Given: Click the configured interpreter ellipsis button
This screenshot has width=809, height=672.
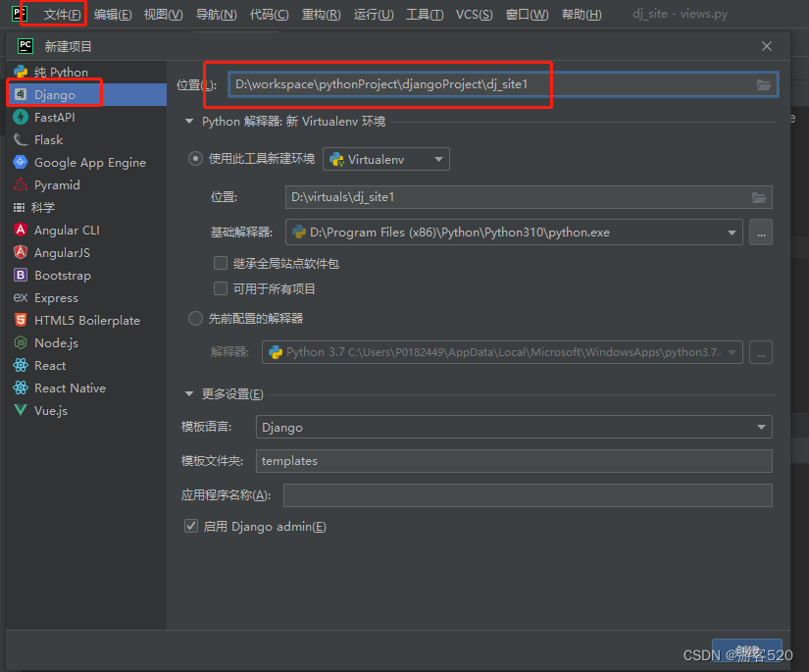Looking at the screenshot, I should [x=761, y=352].
